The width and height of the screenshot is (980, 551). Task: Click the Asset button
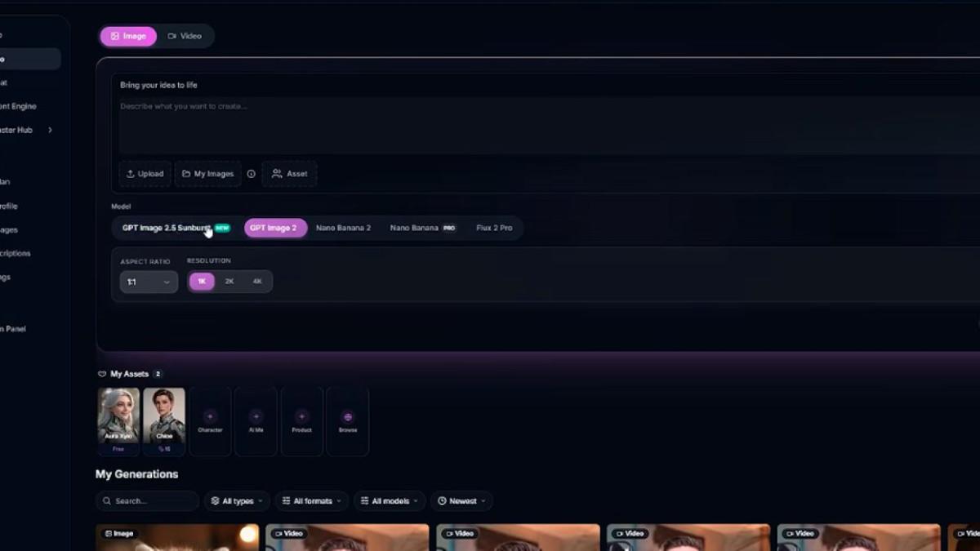pyautogui.click(x=289, y=174)
